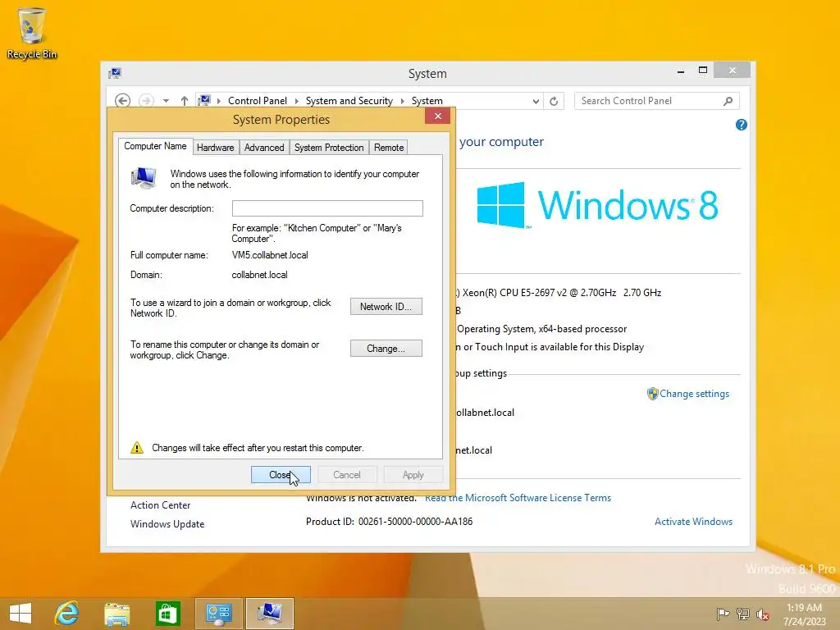
Task: Switch to Control Panel taskbar item
Action: coord(218,614)
